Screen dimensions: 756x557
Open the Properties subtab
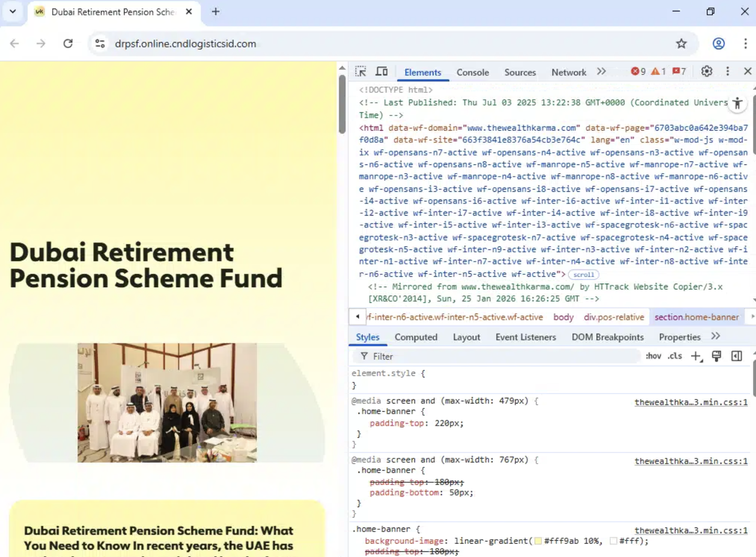click(680, 337)
